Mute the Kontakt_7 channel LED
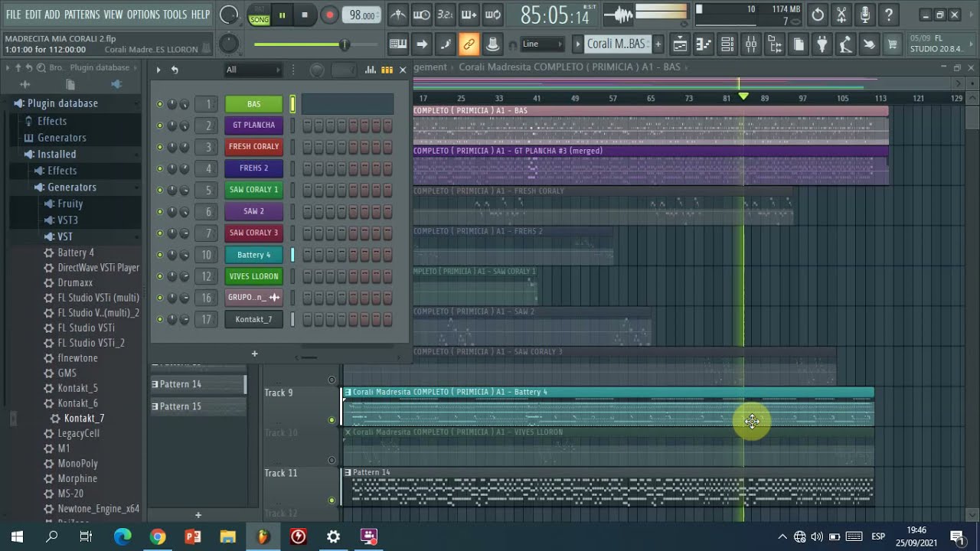Viewport: 980px width, 551px height. coord(160,319)
